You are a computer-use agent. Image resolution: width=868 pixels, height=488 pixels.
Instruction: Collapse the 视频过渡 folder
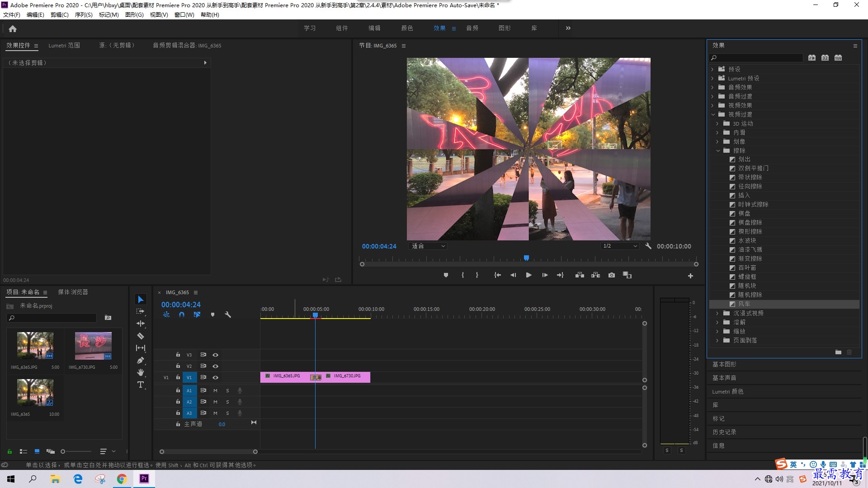click(x=712, y=114)
